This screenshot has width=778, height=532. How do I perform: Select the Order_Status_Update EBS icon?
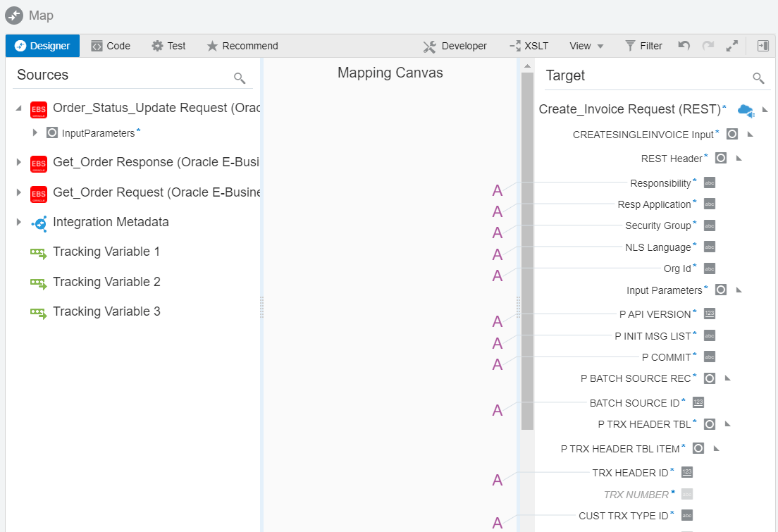pyautogui.click(x=39, y=110)
